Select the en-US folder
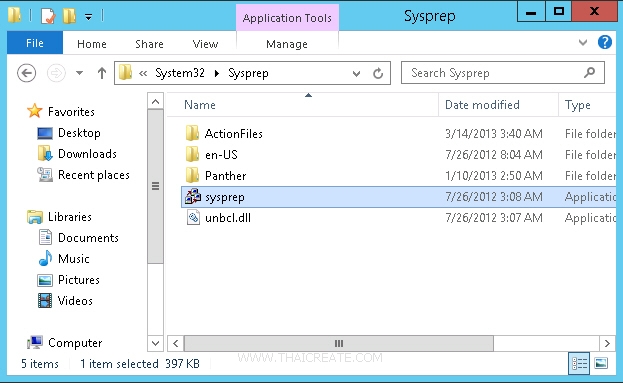 click(221, 155)
